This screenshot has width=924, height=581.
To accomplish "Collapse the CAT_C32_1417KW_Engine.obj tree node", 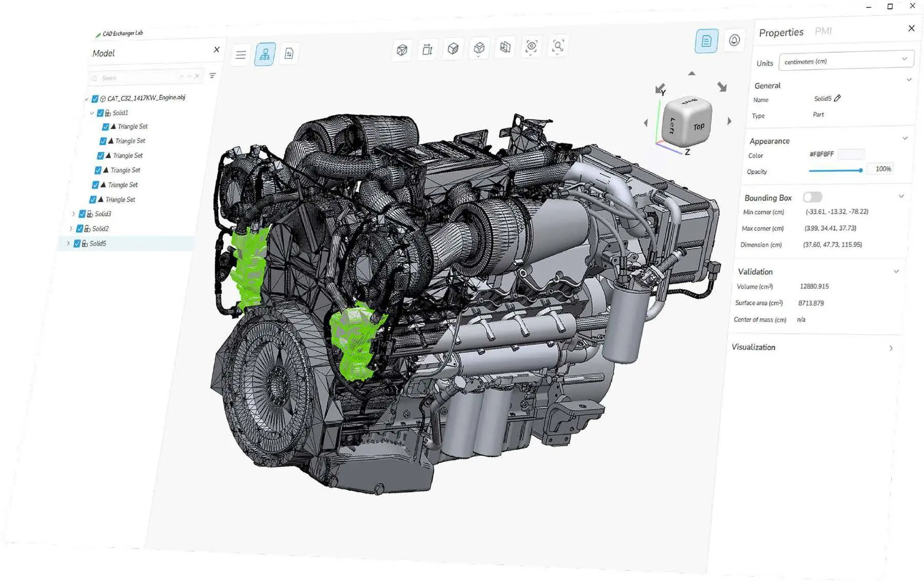I will point(87,99).
